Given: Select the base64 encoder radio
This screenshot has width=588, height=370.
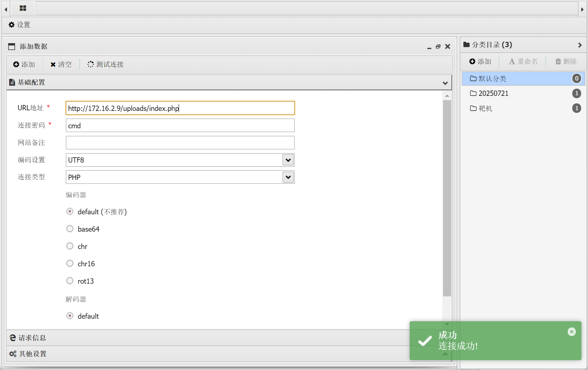Looking at the screenshot, I should pyautogui.click(x=70, y=229).
